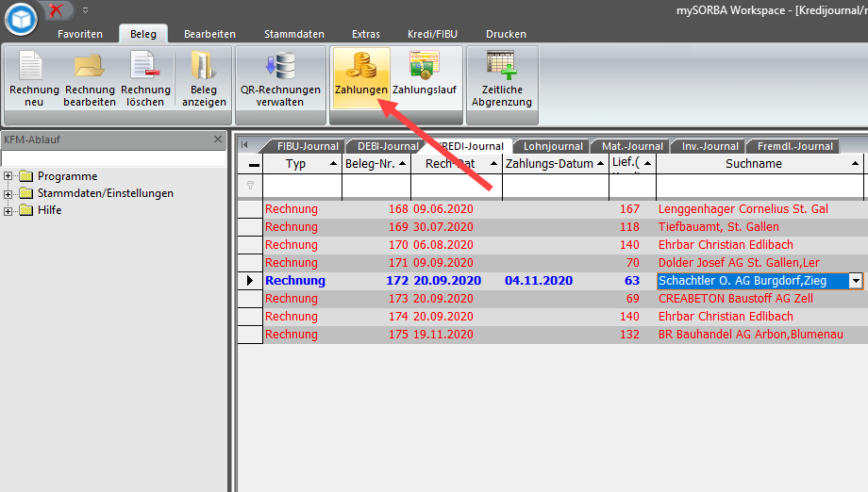The width and height of the screenshot is (868, 492).
Task: Sort by the Suchname column header
Action: pos(759,164)
